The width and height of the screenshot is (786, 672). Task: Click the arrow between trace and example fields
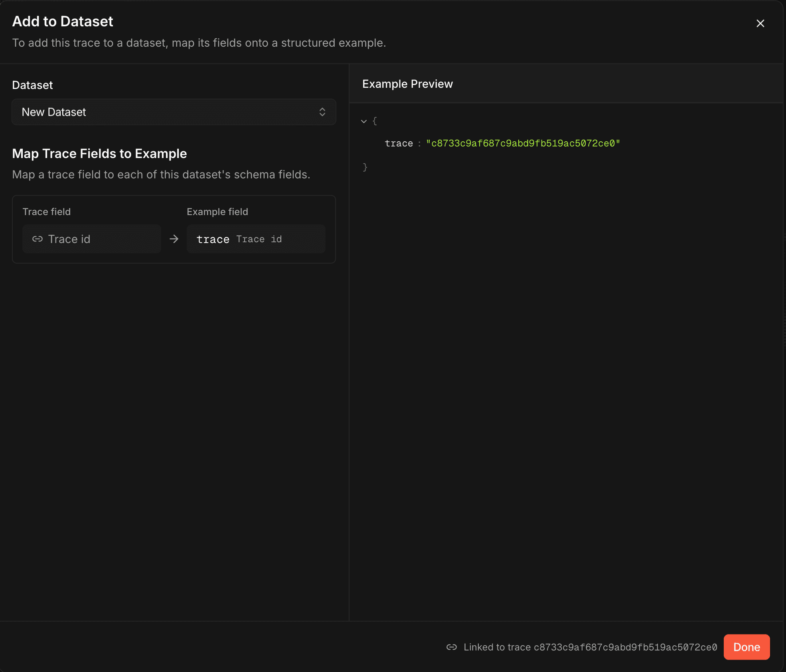(x=174, y=239)
